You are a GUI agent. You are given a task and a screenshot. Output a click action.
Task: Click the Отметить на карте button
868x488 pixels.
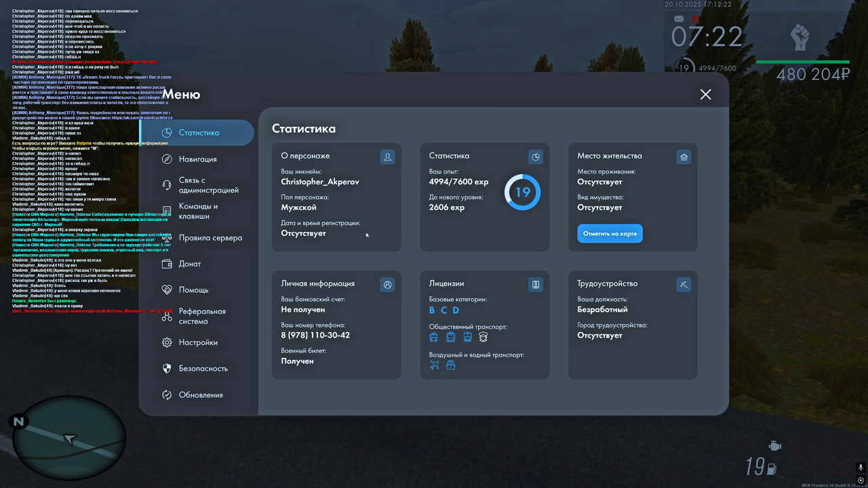tap(610, 233)
